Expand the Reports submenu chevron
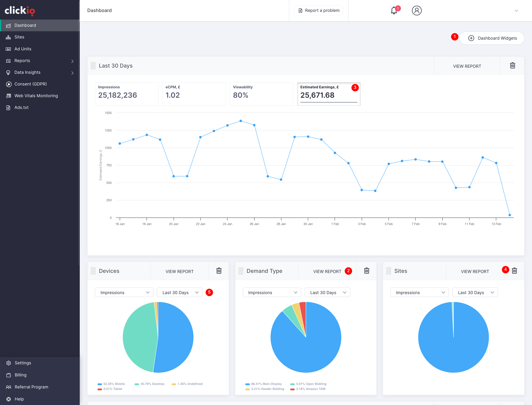The width and height of the screenshot is (532, 405). coord(72,61)
